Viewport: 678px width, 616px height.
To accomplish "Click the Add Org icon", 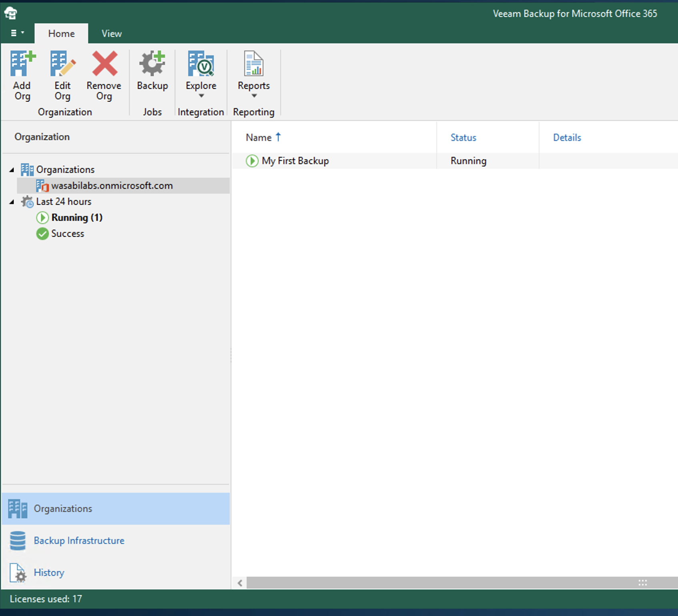I will [22, 64].
